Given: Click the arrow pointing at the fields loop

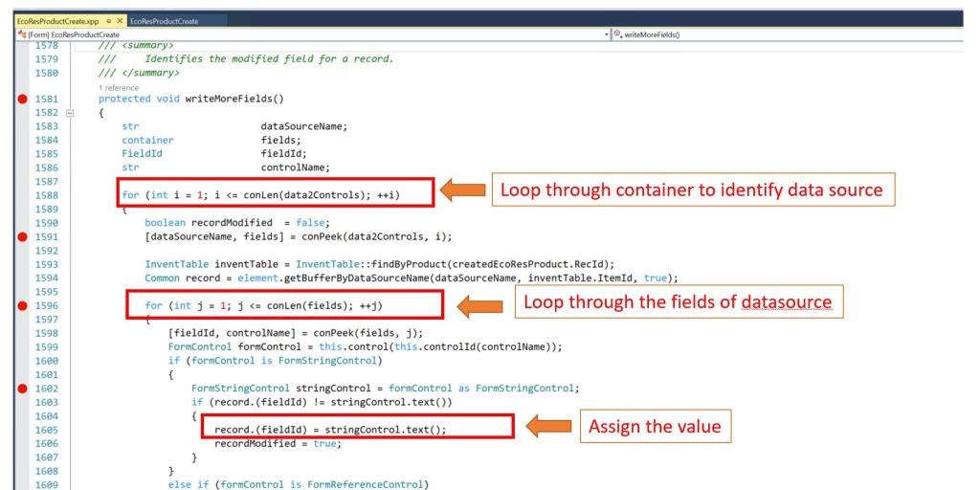Looking at the screenshot, I should [480, 303].
